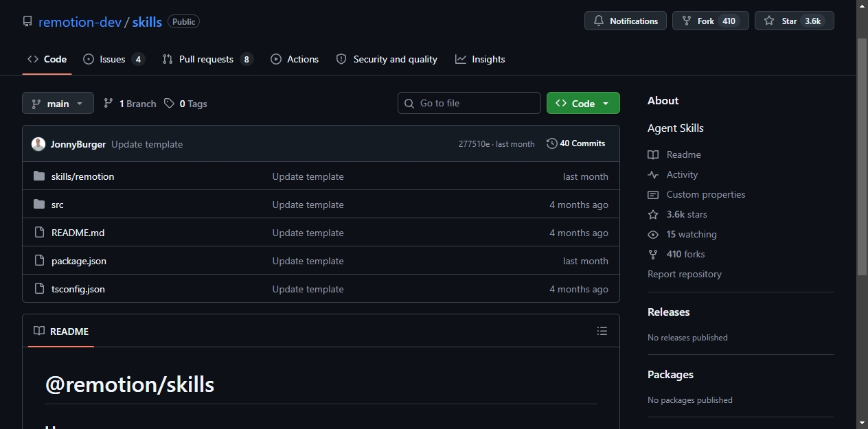This screenshot has height=429, width=868.
Task: Fork the repository with the Fork button
Action: 710,21
